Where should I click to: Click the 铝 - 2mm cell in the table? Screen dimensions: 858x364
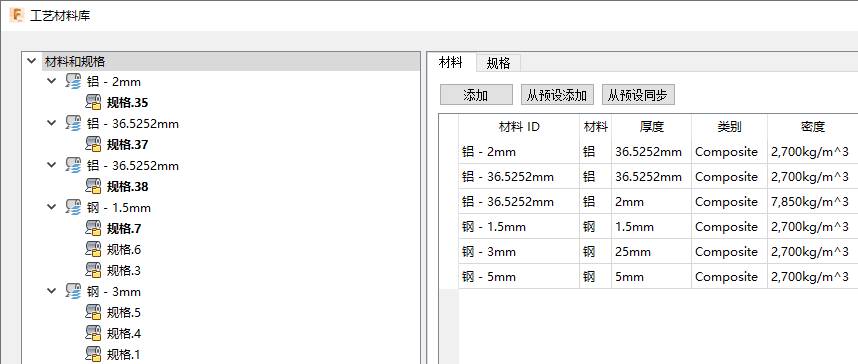[519, 152]
